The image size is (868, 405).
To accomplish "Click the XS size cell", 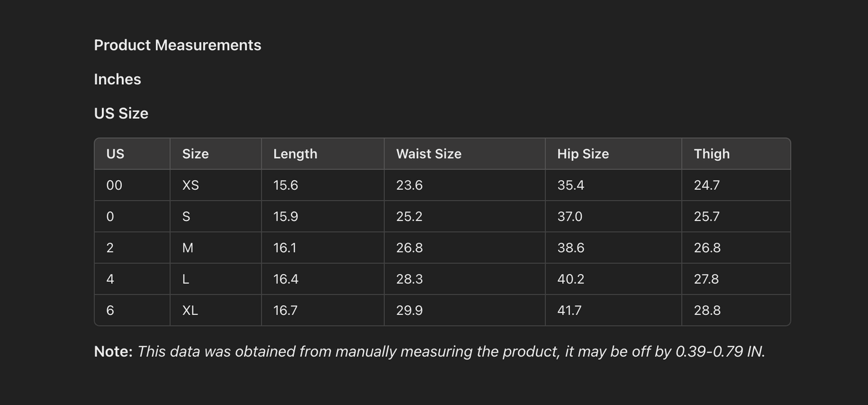I will (x=190, y=185).
